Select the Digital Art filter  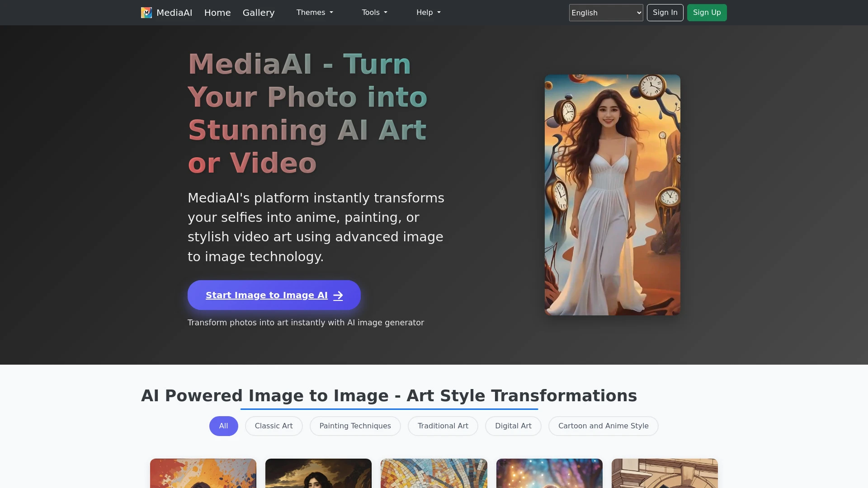[513, 426]
